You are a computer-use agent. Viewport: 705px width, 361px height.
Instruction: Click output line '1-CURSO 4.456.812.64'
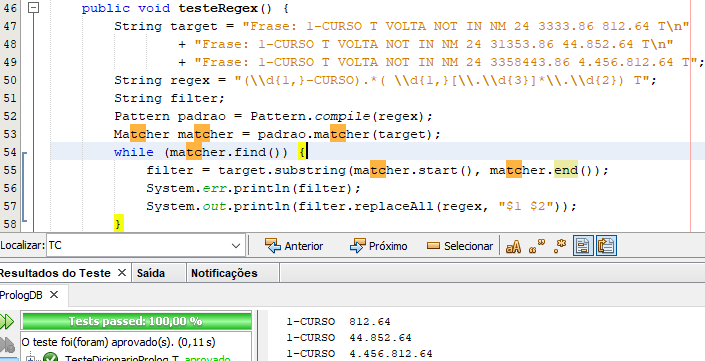(x=359, y=353)
